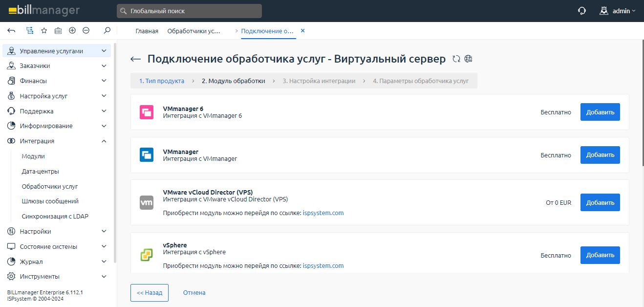644x307 pixels.
Task: Expand the Журнал section chevron
Action: coord(104,262)
